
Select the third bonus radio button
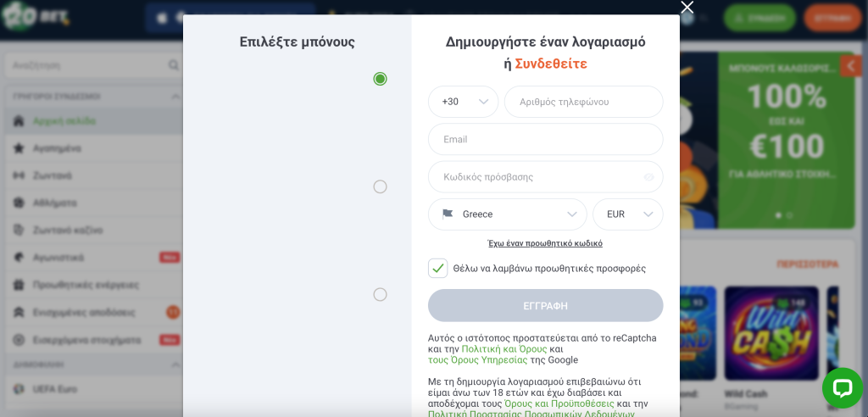tap(380, 294)
